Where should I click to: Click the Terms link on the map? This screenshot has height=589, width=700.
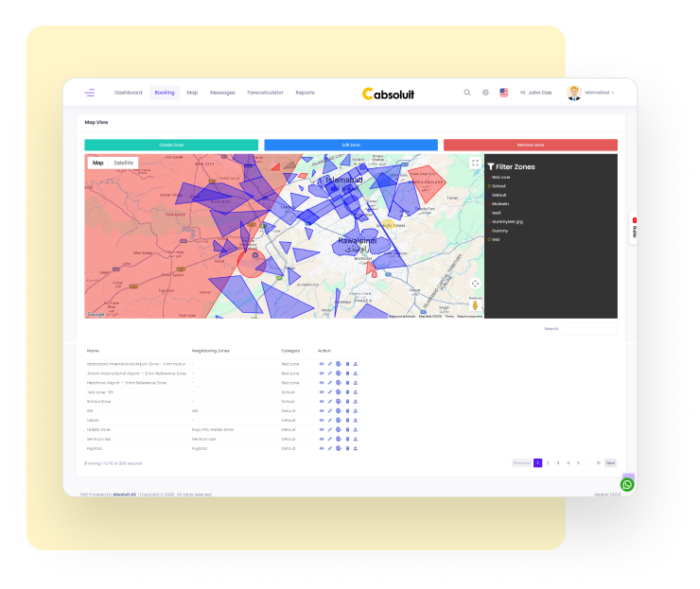click(449, 317)
